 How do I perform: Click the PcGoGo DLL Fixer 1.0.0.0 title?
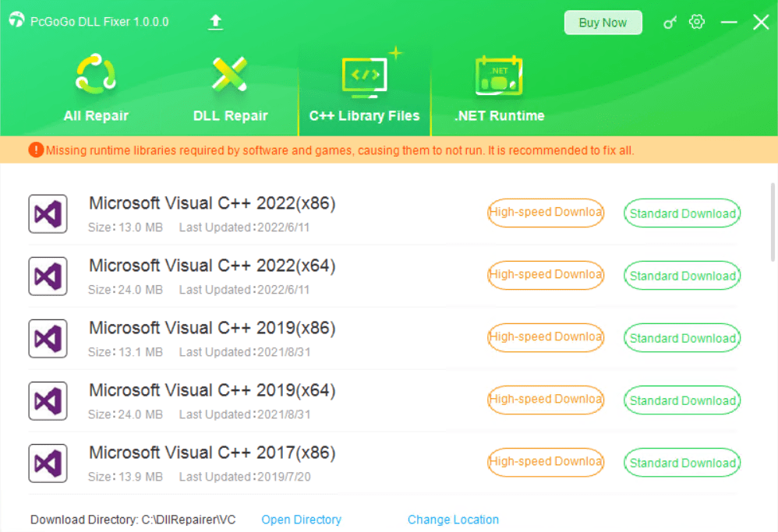99,22
